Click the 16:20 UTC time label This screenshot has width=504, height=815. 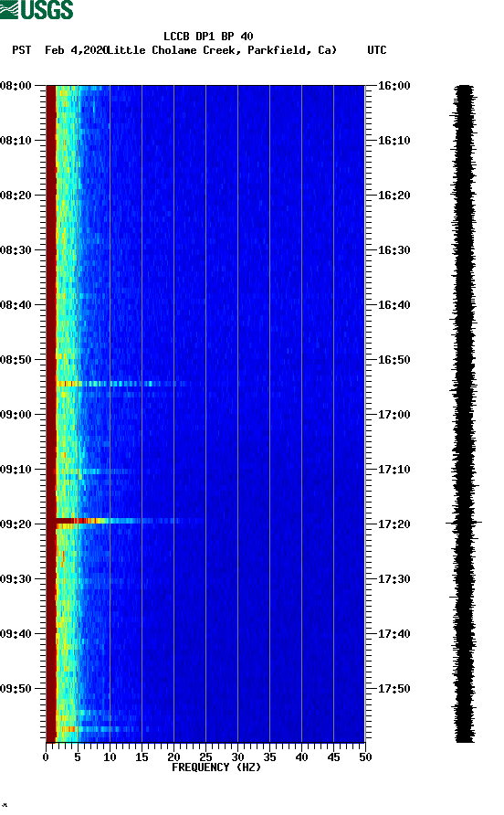tap(394, 196)
